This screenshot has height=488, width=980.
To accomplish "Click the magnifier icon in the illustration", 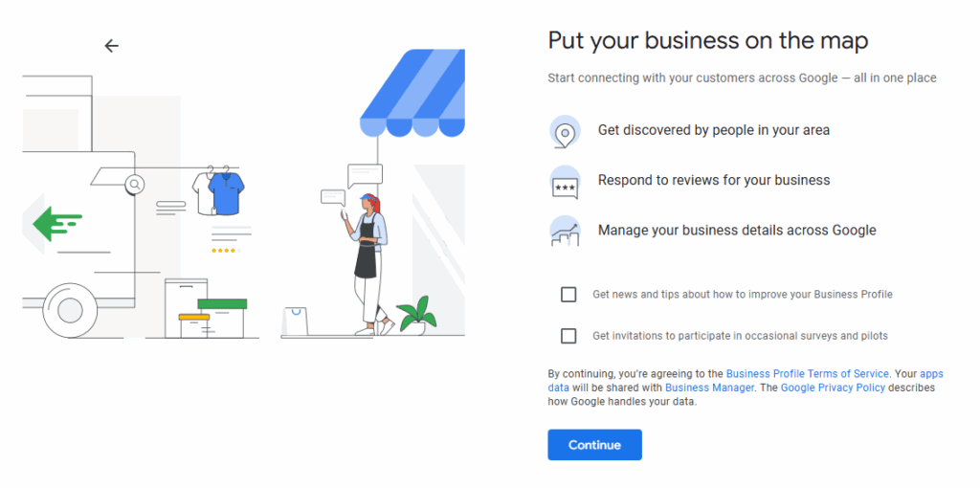I will tap(134, 185).
